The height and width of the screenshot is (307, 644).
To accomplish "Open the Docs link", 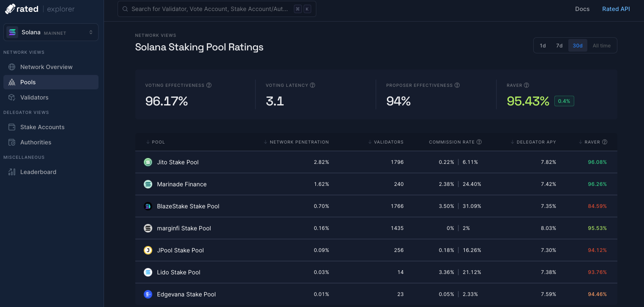I will [582, 9].
